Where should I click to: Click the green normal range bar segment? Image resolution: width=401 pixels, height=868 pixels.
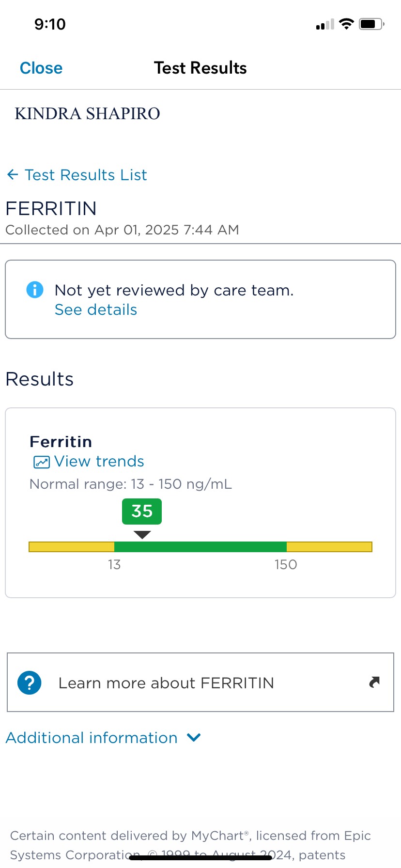[200, 547]
